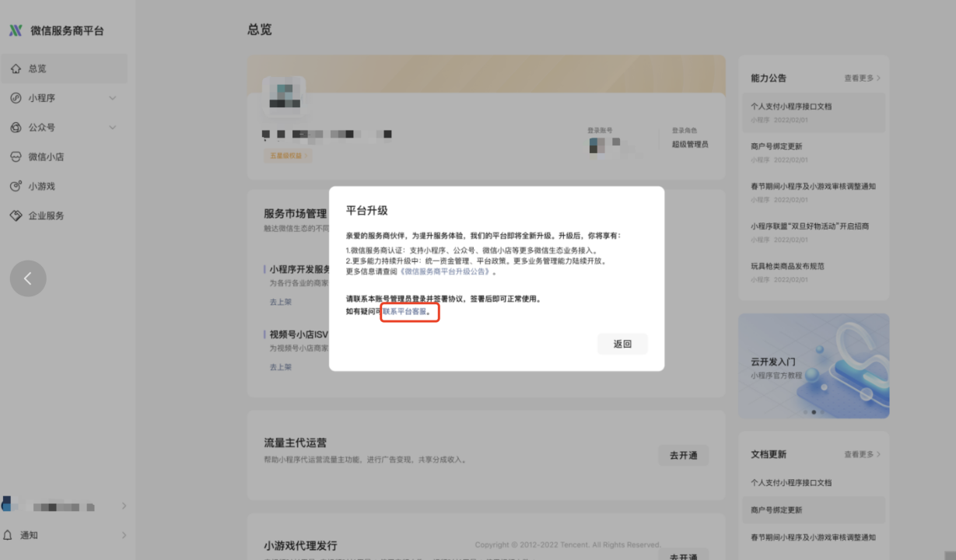Click 查看更多 in 能力公告 panel
The width and height of the screenshot is (956, 560).
click(863, 79)
